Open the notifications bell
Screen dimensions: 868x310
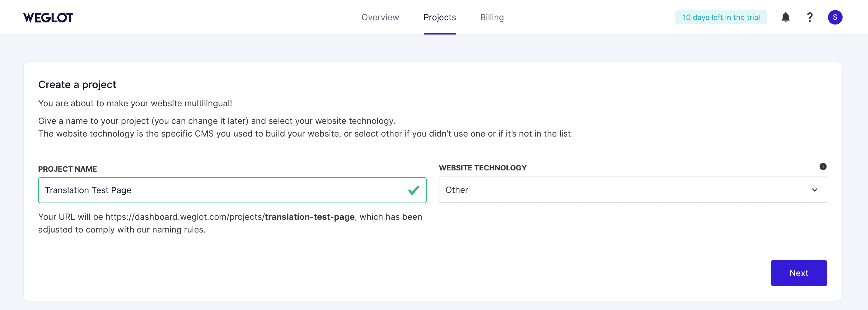pyautogui.click(x=785, y=17)
